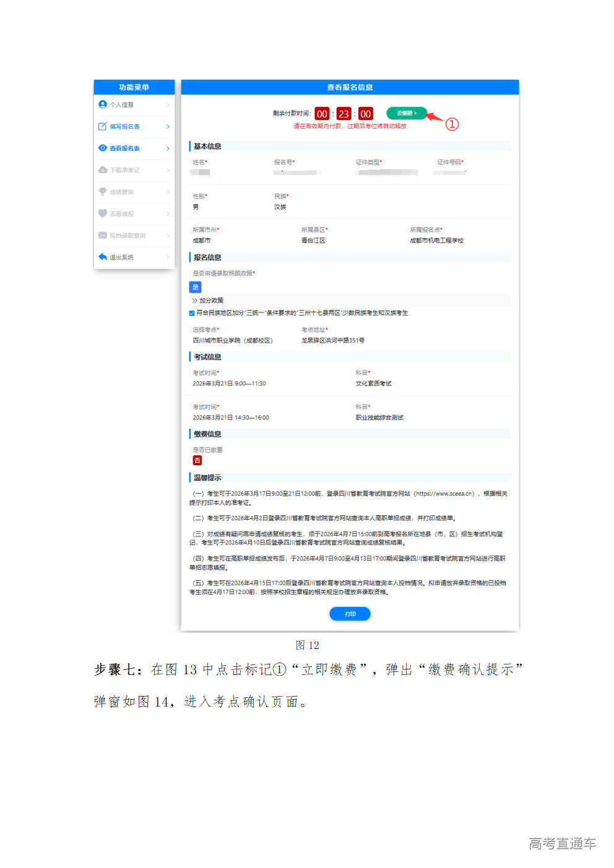
Task: Click the 成绩查询 trophy icon
Action: coord(103,192)
